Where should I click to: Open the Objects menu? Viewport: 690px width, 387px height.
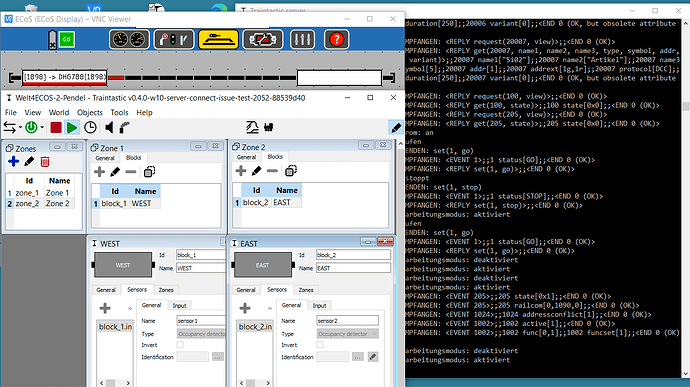pyautogui.click(x=90, y=113)
